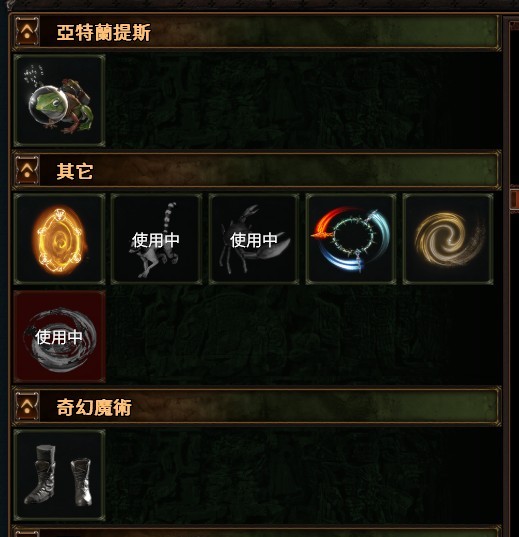This screenshot has width=519, height=537.
Task: Toggle the 使用中 label on lemur pet
Action: pos(156,240)
